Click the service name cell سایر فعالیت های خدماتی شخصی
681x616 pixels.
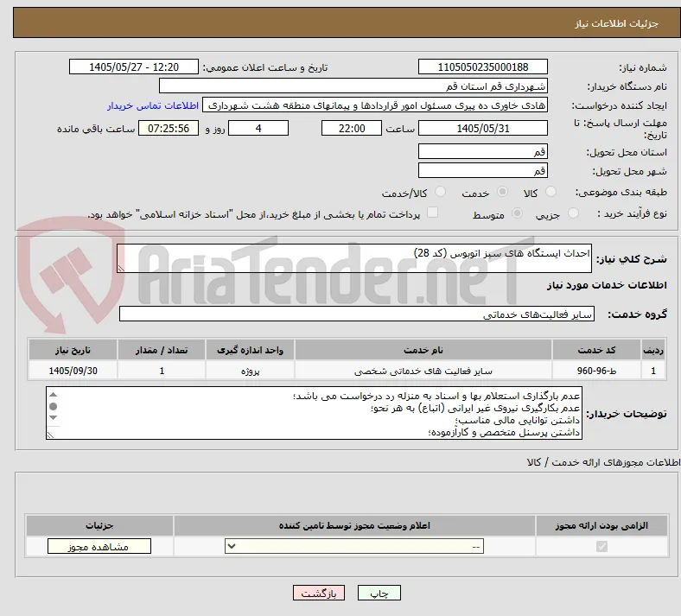click(x=423, y=371)
